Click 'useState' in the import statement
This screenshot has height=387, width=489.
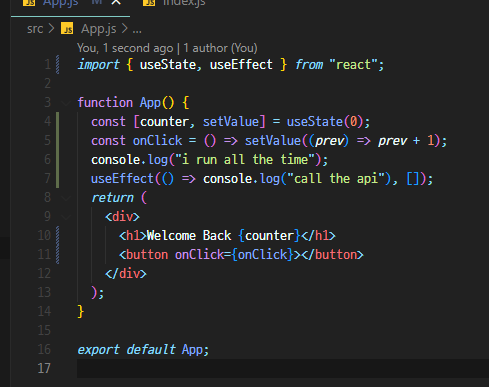tap(168, 65)
